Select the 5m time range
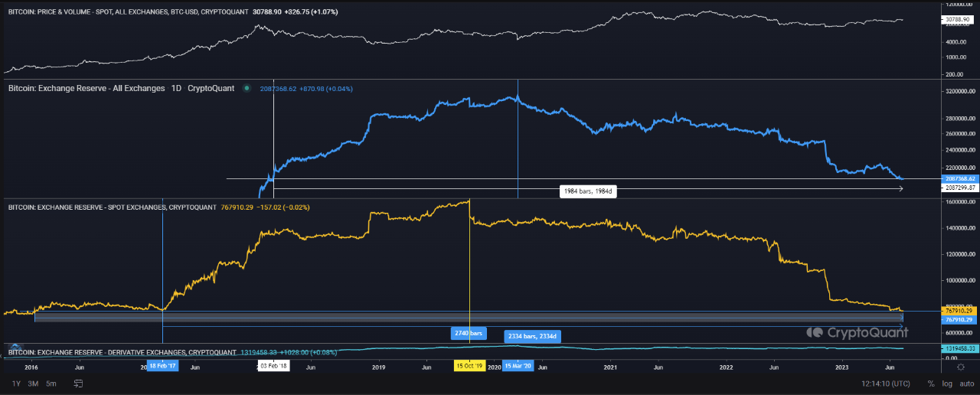The height and width of the screenshot is (395, 980). (x=51, y=384)
